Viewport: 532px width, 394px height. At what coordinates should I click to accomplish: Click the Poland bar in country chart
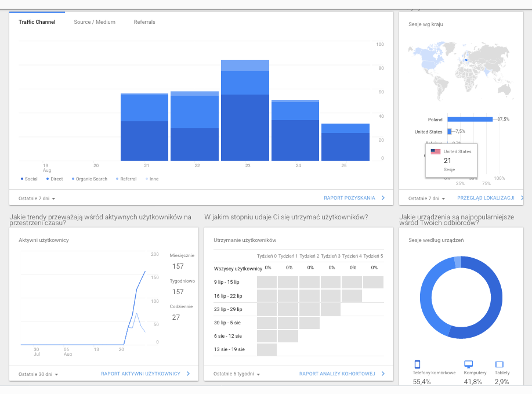click(469, 120)
